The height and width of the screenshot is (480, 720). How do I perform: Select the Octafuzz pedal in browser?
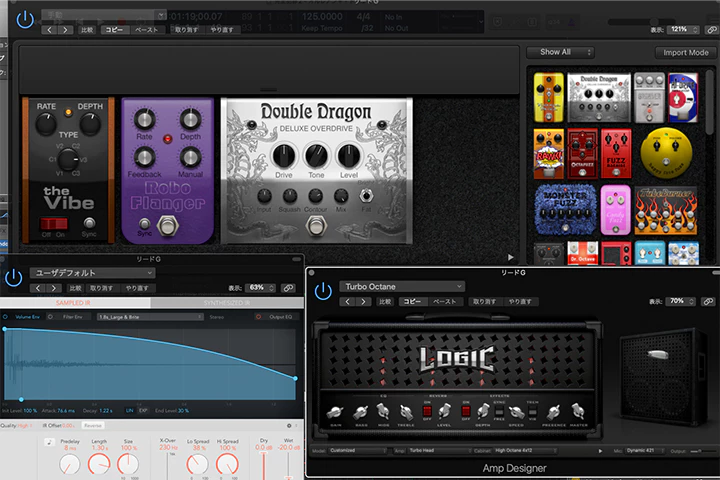pos(582,153)
